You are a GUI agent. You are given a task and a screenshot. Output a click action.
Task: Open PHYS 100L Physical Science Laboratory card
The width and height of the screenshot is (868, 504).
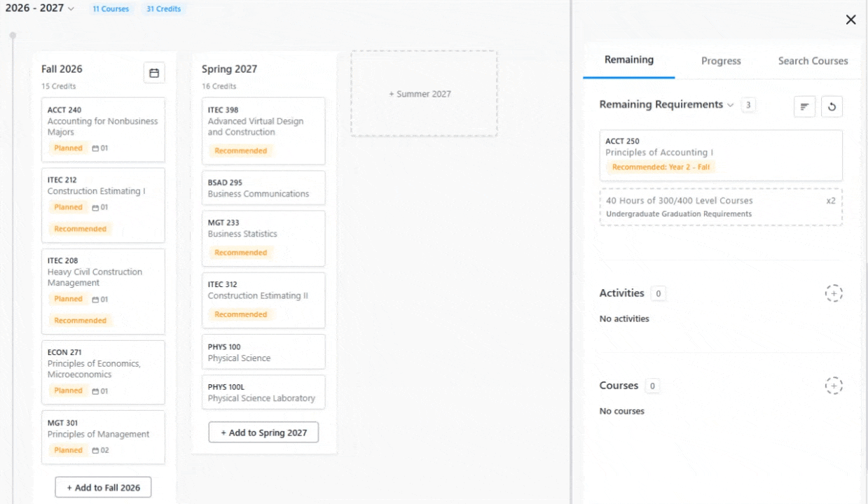(263, 392)
